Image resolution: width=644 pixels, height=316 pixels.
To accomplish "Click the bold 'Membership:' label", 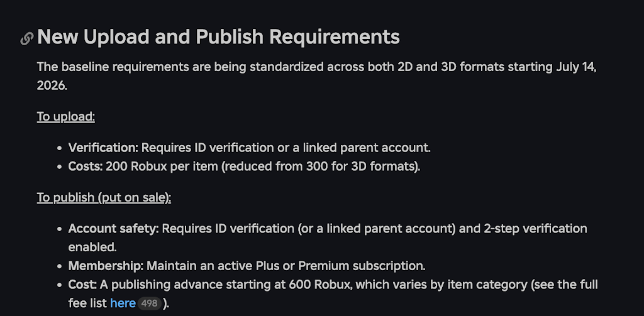I will pos(106,266).
